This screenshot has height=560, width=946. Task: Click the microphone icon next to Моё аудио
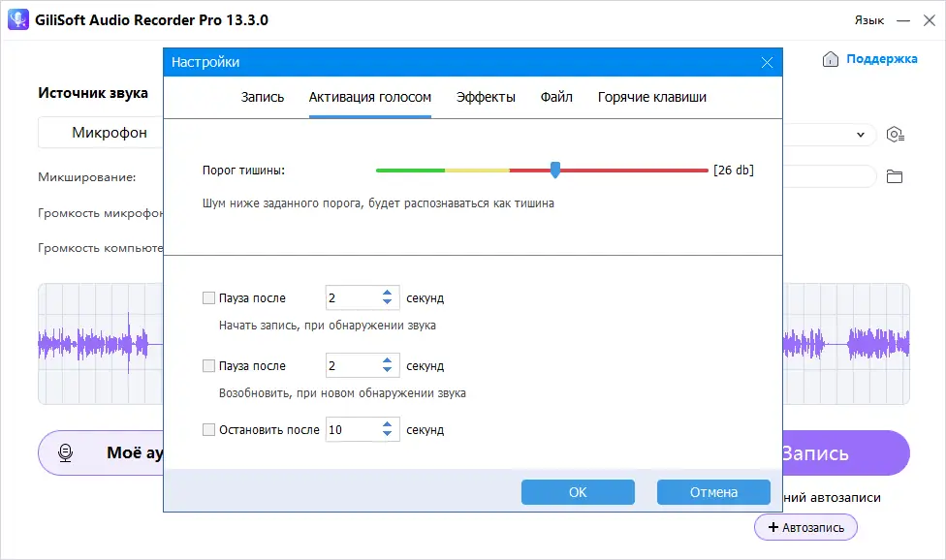(66, 452)
